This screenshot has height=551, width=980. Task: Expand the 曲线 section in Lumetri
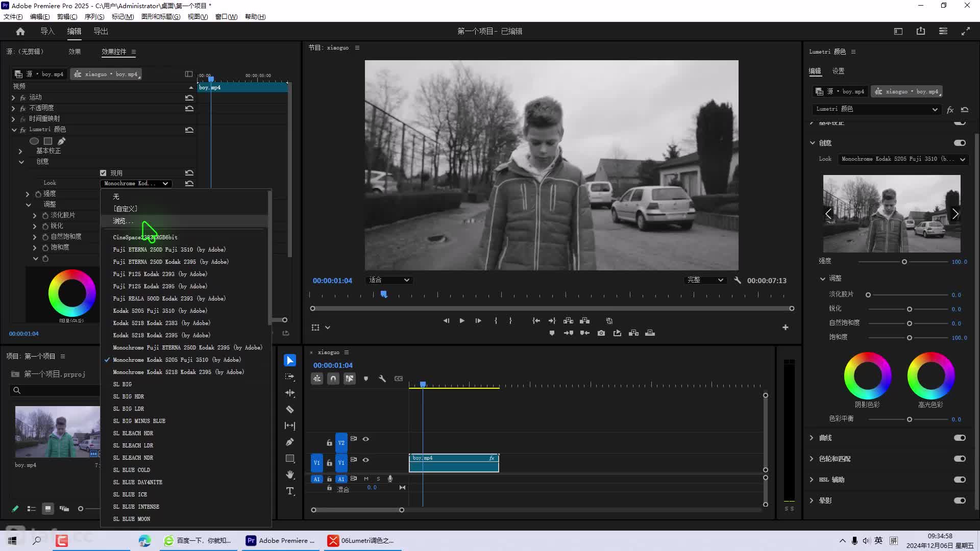click(812, 438)
